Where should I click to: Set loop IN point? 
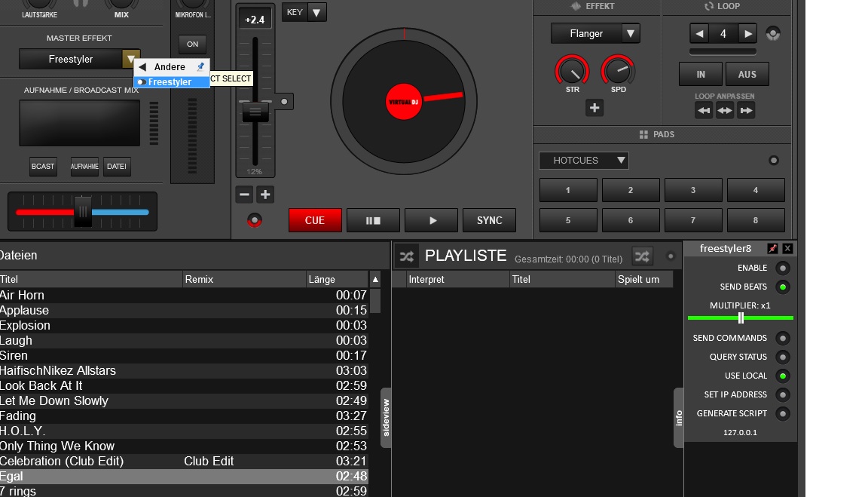tap(700, 74)
